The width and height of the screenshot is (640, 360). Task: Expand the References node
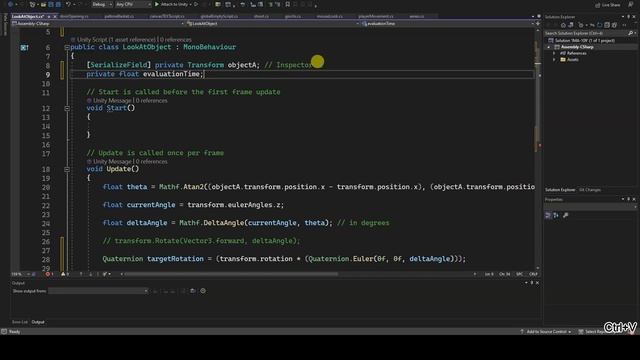[x=554, y=53]
